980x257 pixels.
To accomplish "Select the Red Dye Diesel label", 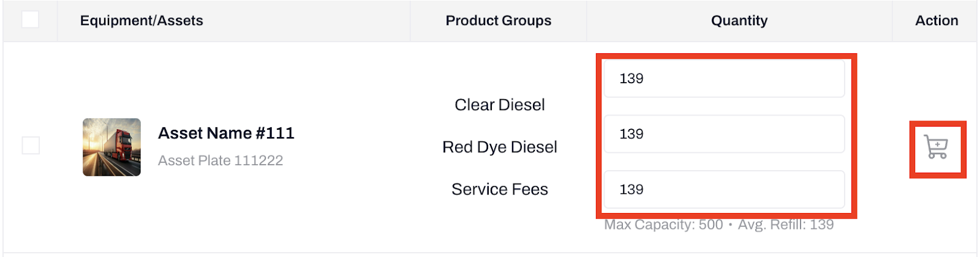I will point(499,147).
